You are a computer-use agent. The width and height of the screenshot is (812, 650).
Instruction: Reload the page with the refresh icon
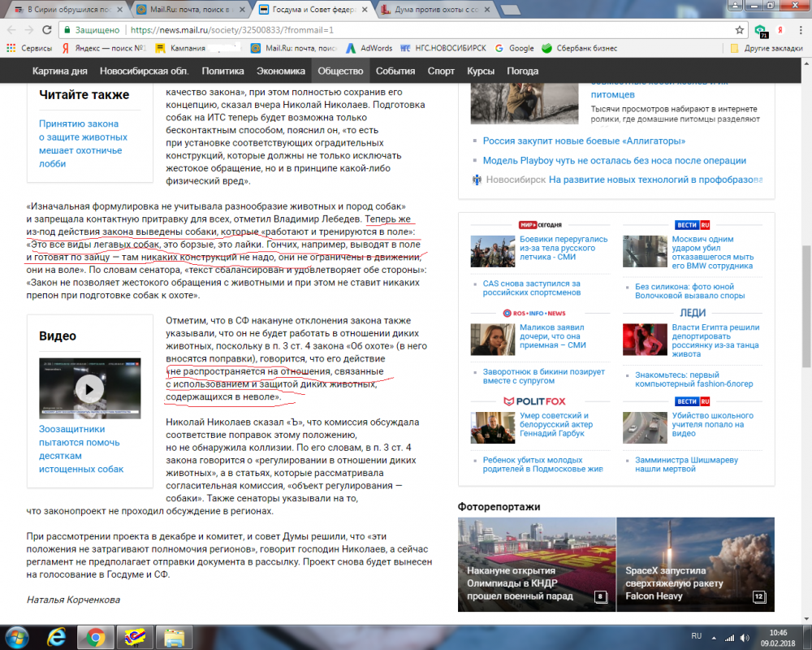(47, 29)
